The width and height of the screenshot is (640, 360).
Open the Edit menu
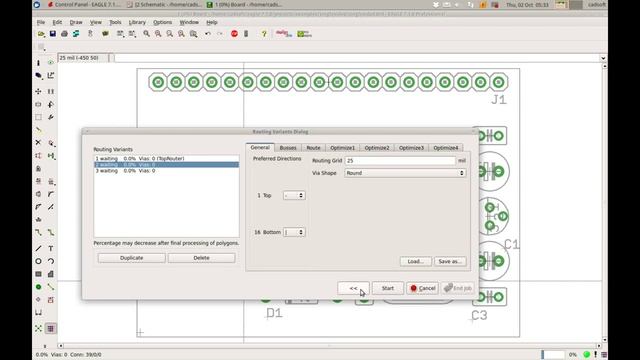pyautogui.click(x=57, y=22)
